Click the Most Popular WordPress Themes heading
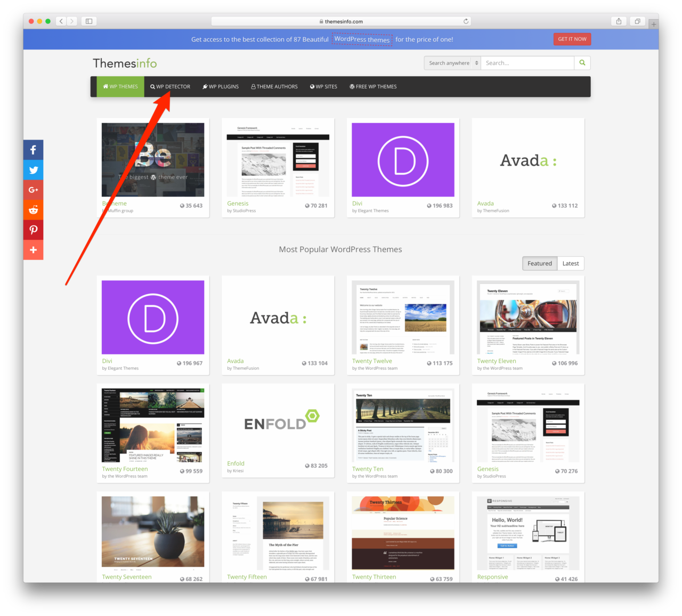The image size is (682, 616). 340,249
